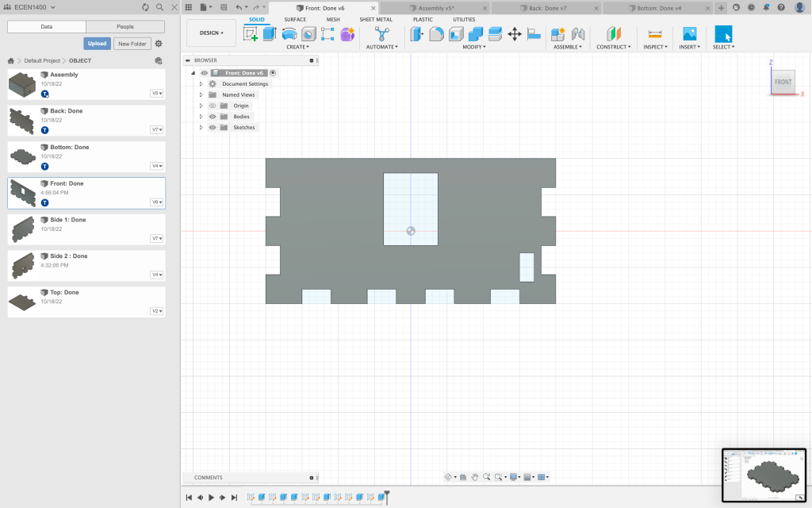
Task: Hide the Bodies folder visibility eye
Action: point(213,117)
